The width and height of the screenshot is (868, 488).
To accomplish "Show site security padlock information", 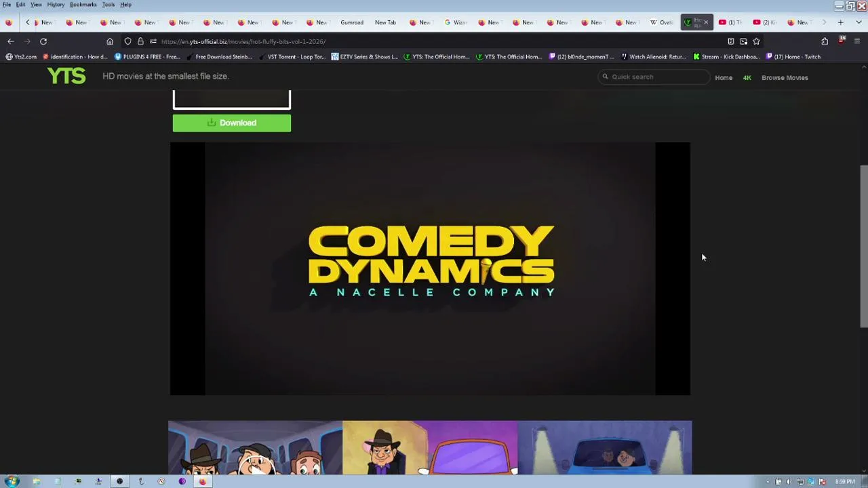I will pyautogui.click(x=140, y=41).
